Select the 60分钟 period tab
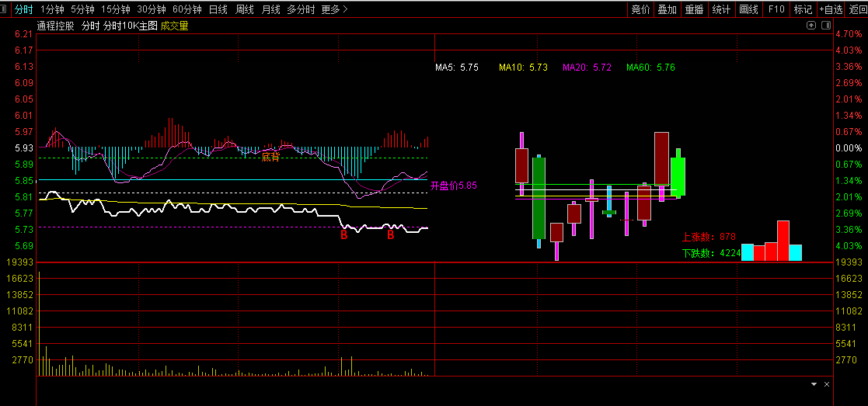 (187, 9)
